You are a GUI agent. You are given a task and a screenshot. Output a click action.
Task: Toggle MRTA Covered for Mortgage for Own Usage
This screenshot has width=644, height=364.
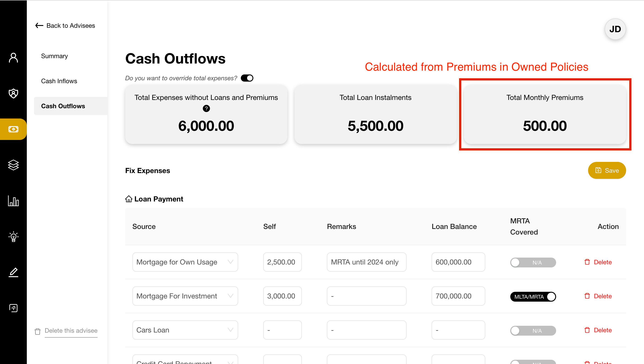tap(533, 262)
